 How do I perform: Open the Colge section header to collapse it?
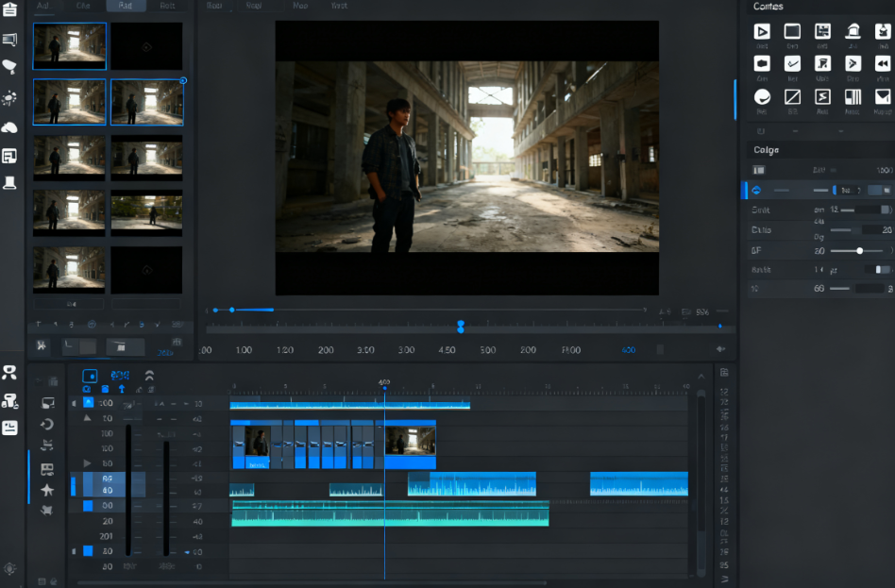tap(767, 149)
